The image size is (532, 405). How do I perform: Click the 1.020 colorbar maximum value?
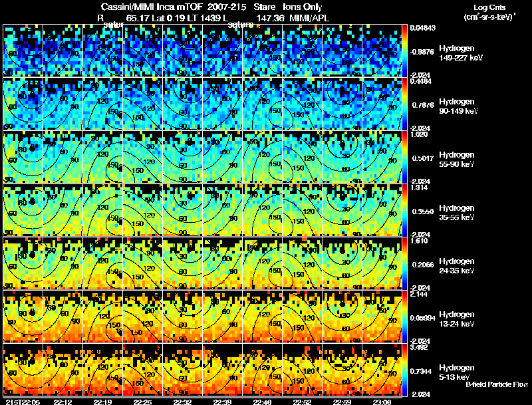point(419,134)
